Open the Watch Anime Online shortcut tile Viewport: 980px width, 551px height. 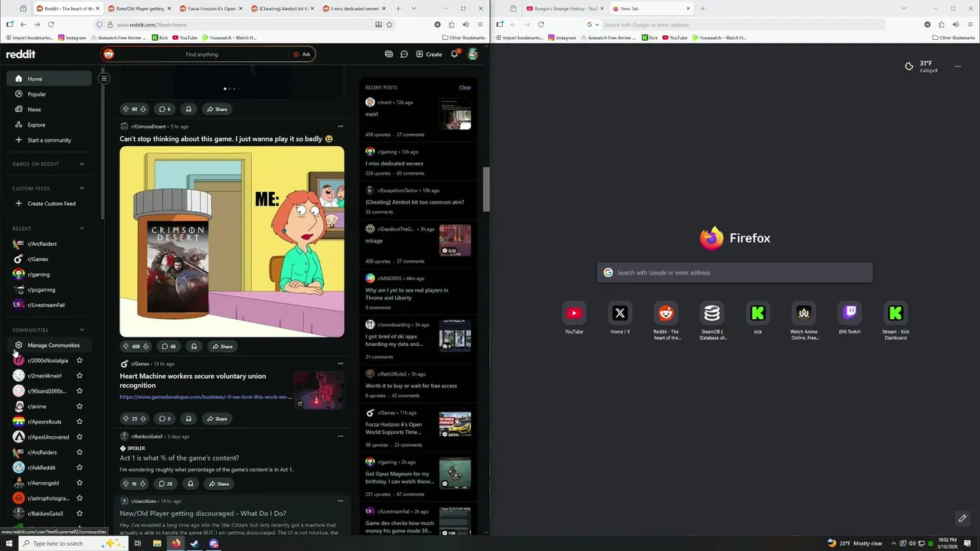[x=804, y=321]
